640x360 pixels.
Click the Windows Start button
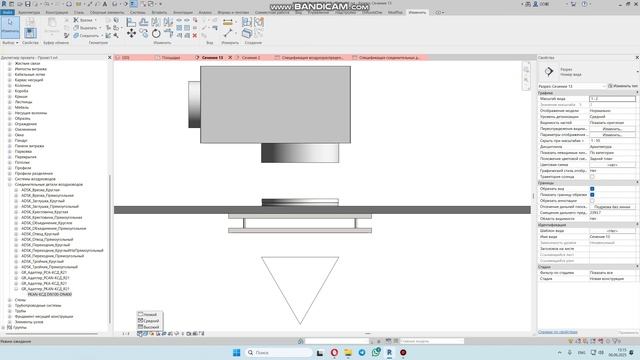[236, 353]
